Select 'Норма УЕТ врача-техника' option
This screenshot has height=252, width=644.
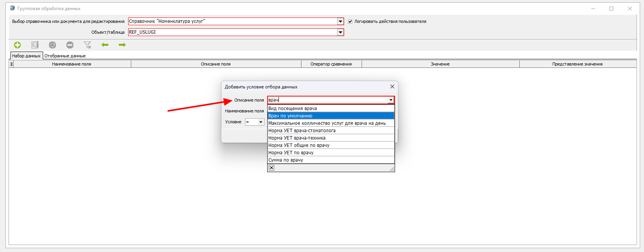(331, 138)
